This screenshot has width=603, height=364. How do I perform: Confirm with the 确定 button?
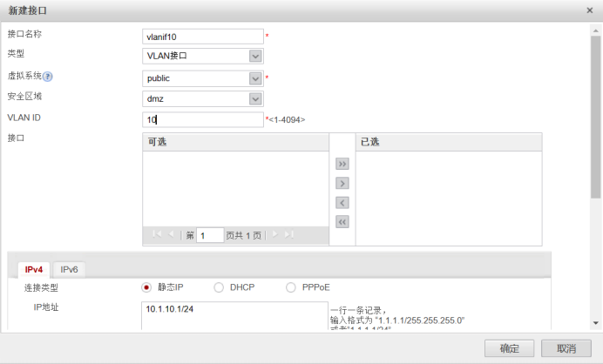coord(509,348)
